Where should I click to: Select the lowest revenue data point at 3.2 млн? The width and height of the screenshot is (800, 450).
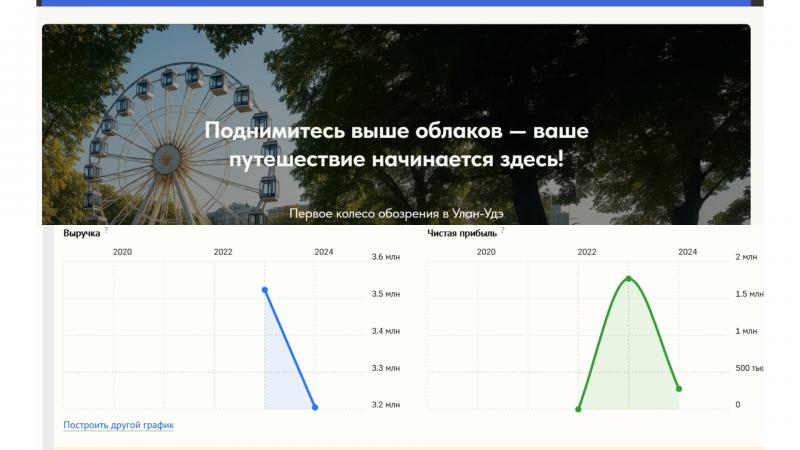pyautogui.click(x=315, y=407)
